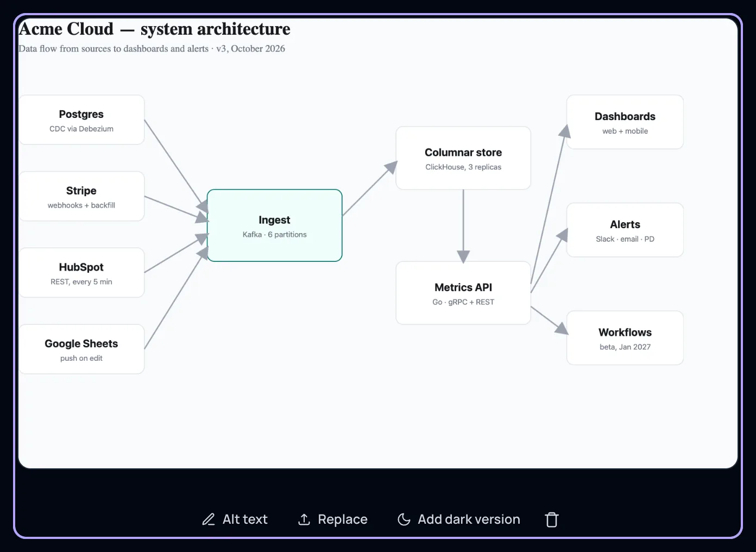This screenshot has width=756, height=552.
Task: Click the pencil icon beside Alt text
Action: point(209,519)
